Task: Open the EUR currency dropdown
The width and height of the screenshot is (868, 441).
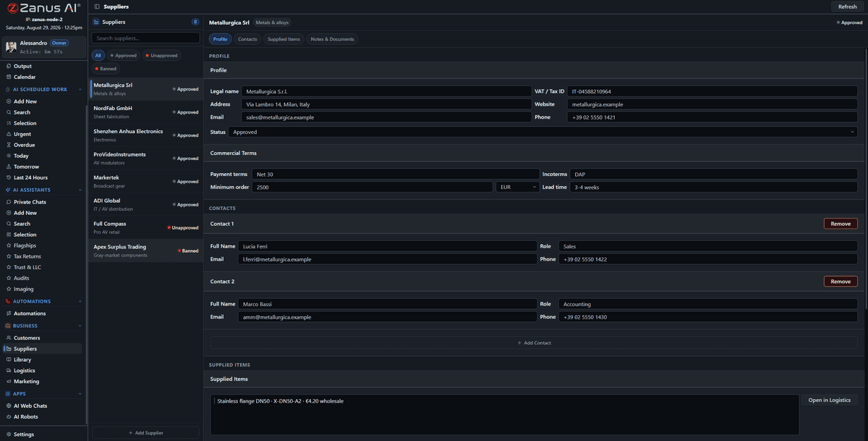Action: [x=517, y=187]
